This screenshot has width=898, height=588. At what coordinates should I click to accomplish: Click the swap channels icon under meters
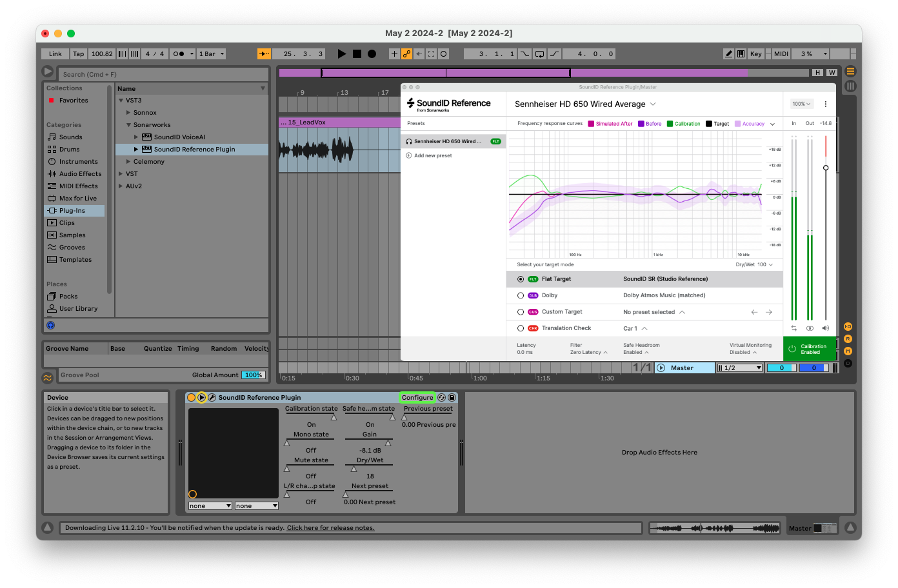[x=793, y=328]
